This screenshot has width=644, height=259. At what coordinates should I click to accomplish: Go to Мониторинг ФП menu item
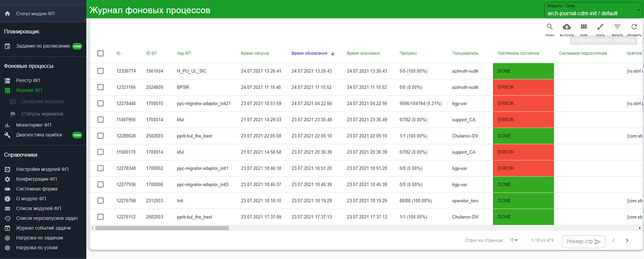(33, 125)
